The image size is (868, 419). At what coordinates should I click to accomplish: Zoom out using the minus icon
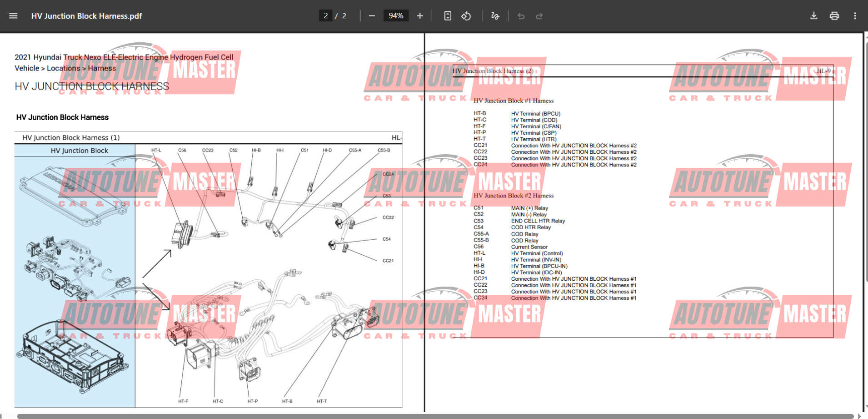coord(372,15)
